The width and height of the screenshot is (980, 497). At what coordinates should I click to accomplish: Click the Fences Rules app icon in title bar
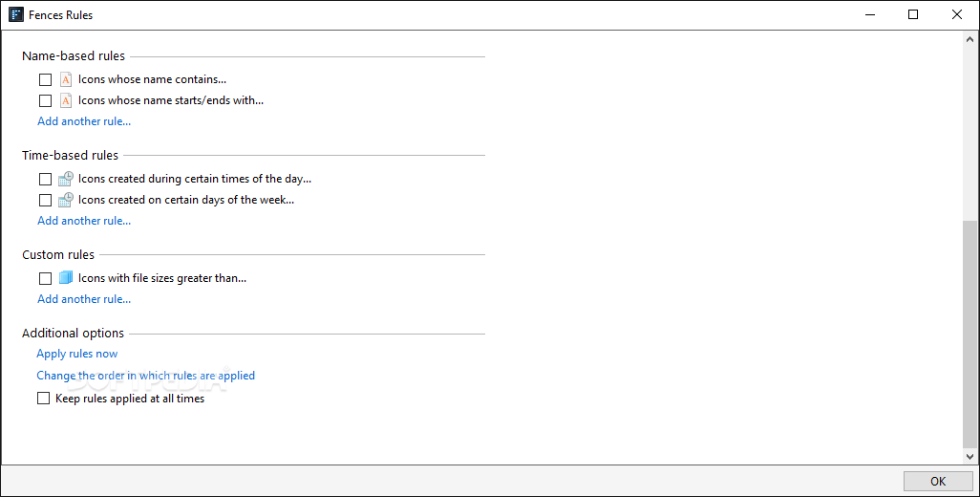(x=16, y=14)
